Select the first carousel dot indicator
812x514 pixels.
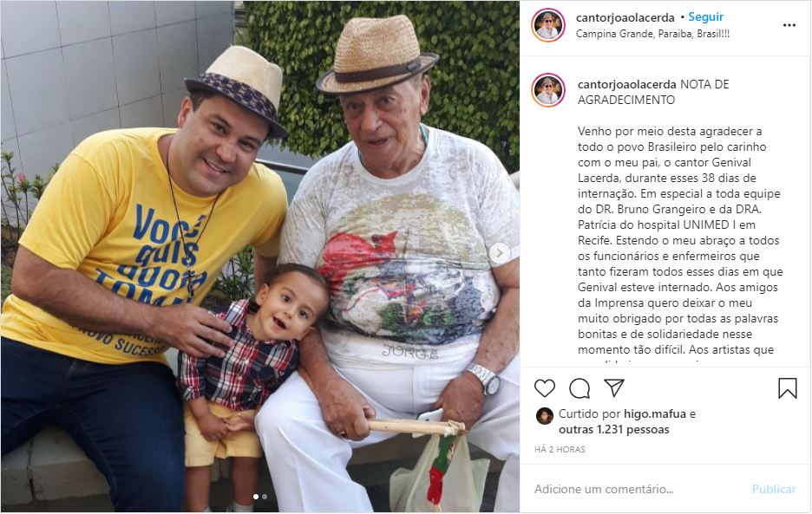(256, 497)
